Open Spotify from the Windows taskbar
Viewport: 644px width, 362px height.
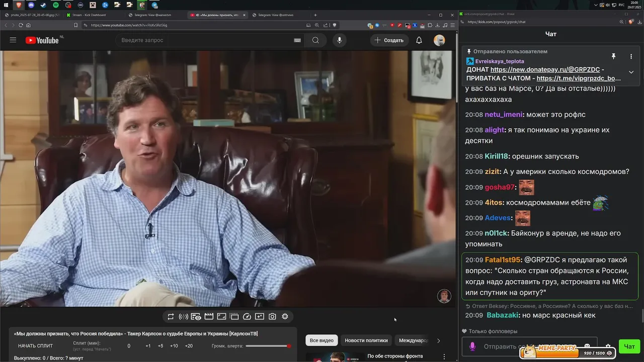tap(55, 5)
